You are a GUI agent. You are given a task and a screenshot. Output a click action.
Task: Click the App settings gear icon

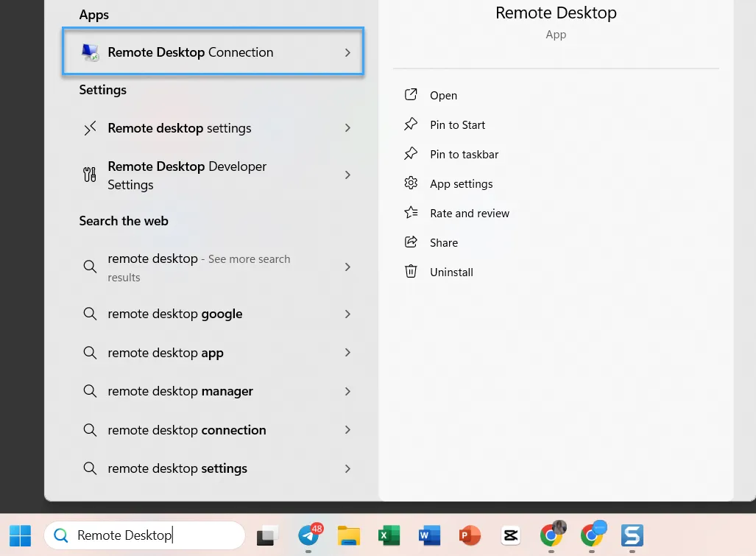tap(411, 183)
